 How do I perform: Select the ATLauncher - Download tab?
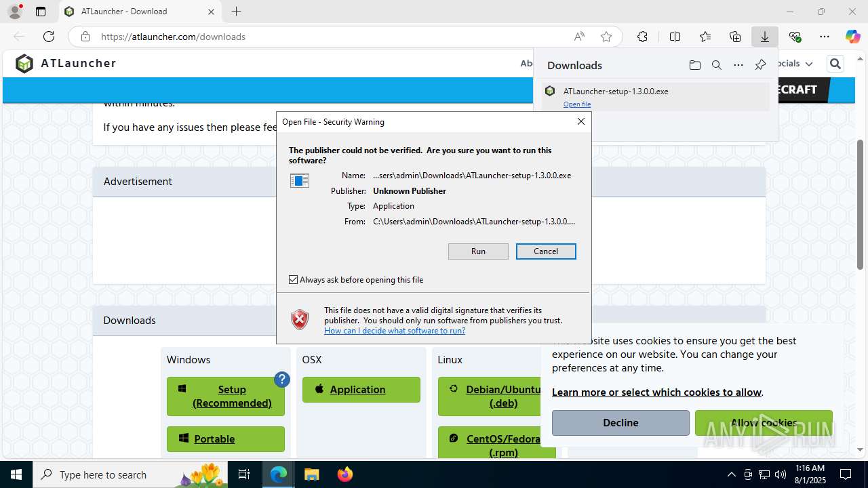(x=139, y=12)
